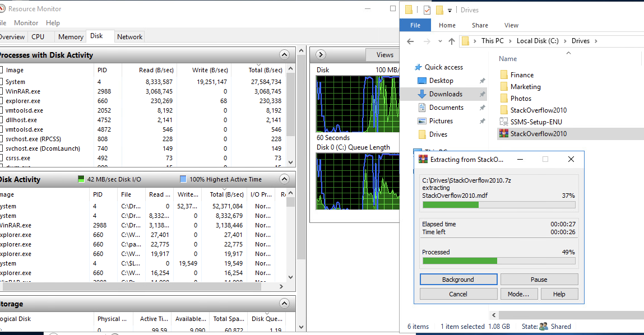Select the Documents icon in the navigation pane

point(422,108)
